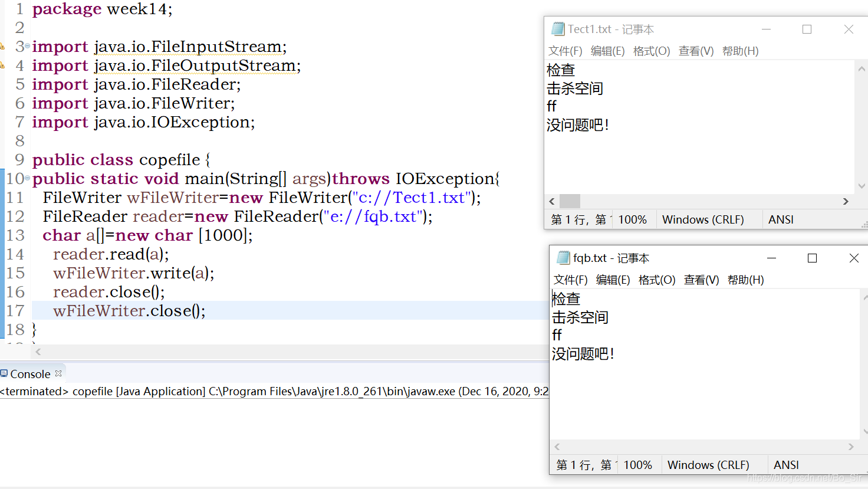The width and height of the screenshot is (868, 489).
Task: Open 编辑(E) menu in Tect1.txt Notepad
Action: tap(607, 51)
